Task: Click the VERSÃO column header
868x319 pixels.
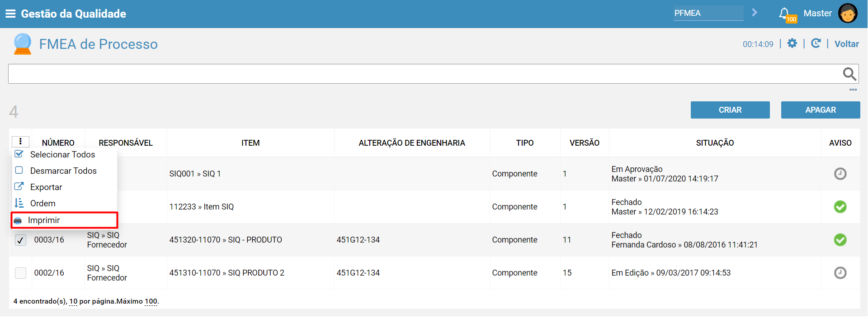Action: [585, 143]
